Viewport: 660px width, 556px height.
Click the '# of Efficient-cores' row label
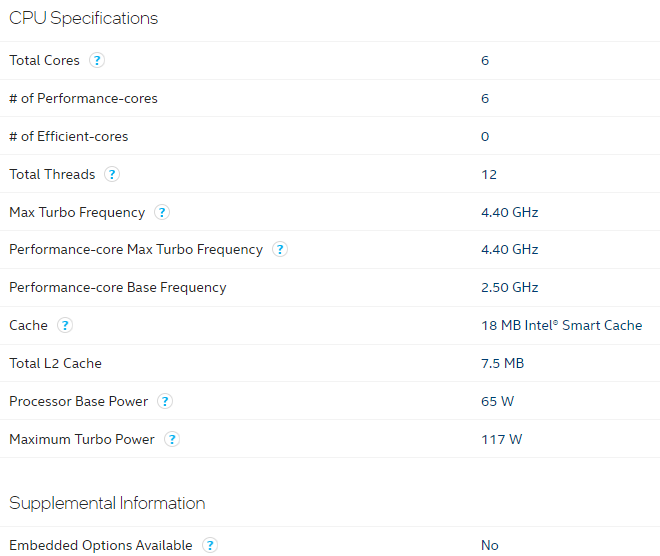click(68, 136)
